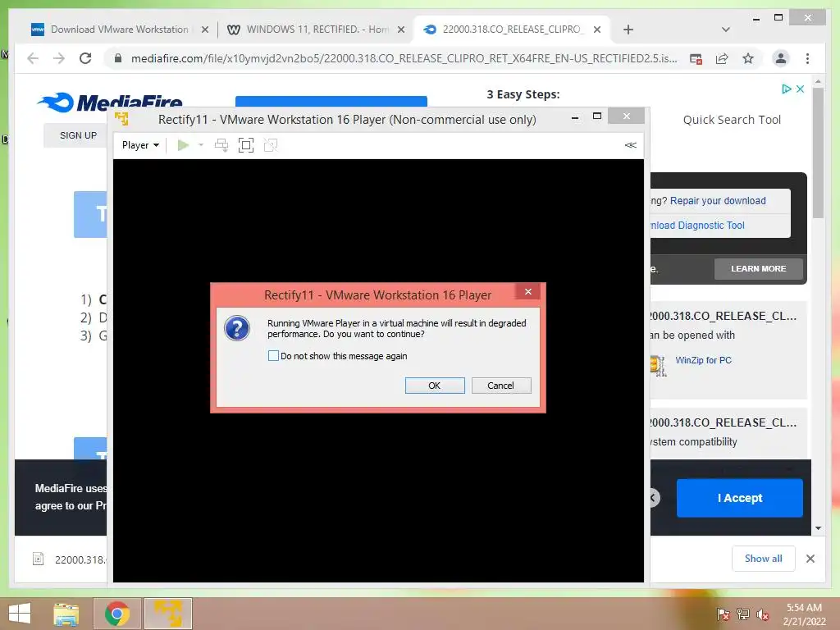Collapse VMware toolbar with double chevron
Screen dimensions: 840x630
tap(631, 145)
